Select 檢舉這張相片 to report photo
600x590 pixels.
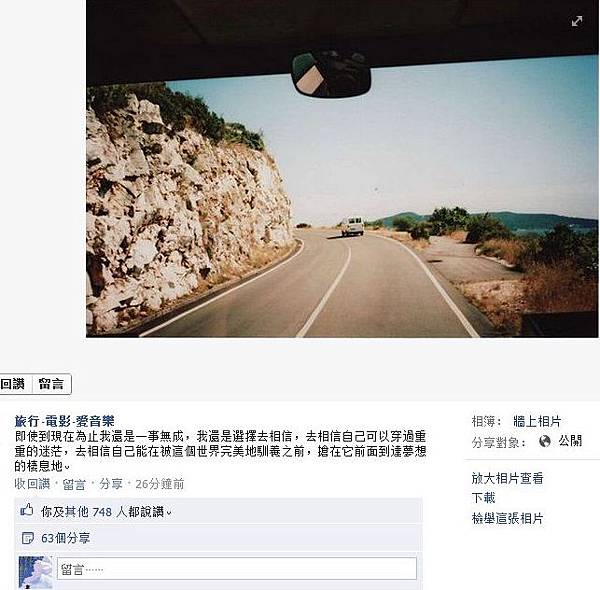507,518
